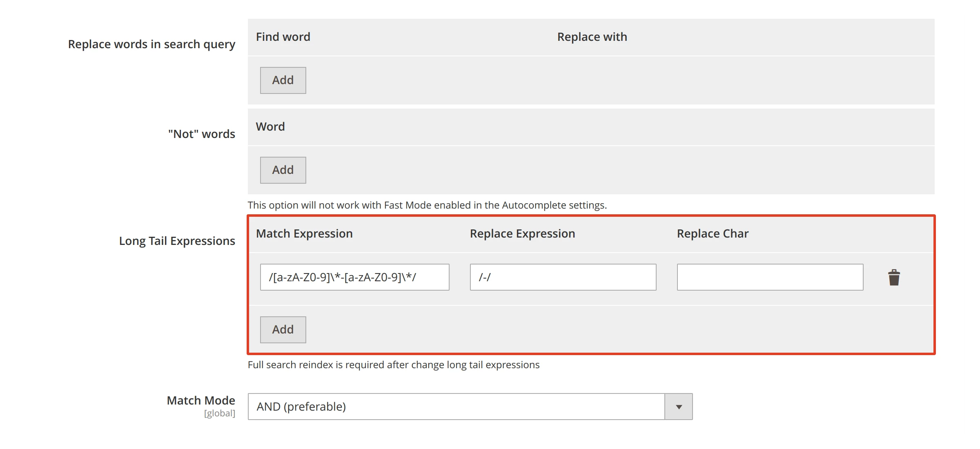
Task: Click the Replace with column header
Action: point(592,37)
